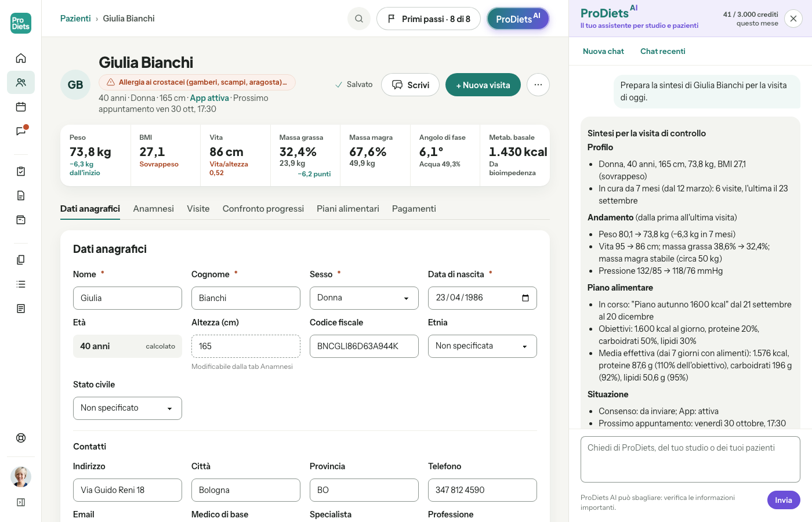
Task: Click the Nome input field
Action: (x=128, y=298)
